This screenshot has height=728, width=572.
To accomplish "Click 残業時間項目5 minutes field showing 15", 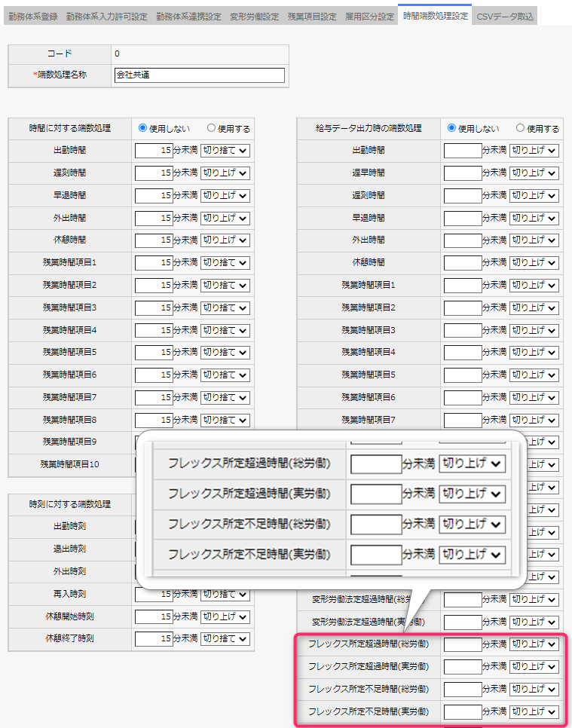I will [x=154, y=353].
